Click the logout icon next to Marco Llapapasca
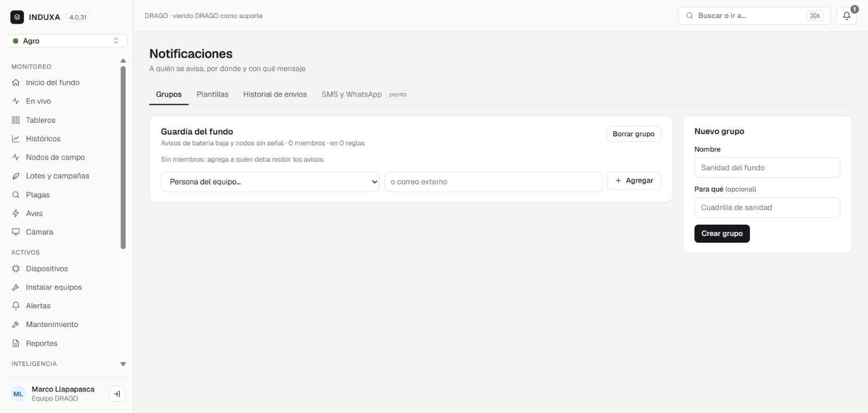Screen dimensions: 868x413 click(x=117, y=394)
